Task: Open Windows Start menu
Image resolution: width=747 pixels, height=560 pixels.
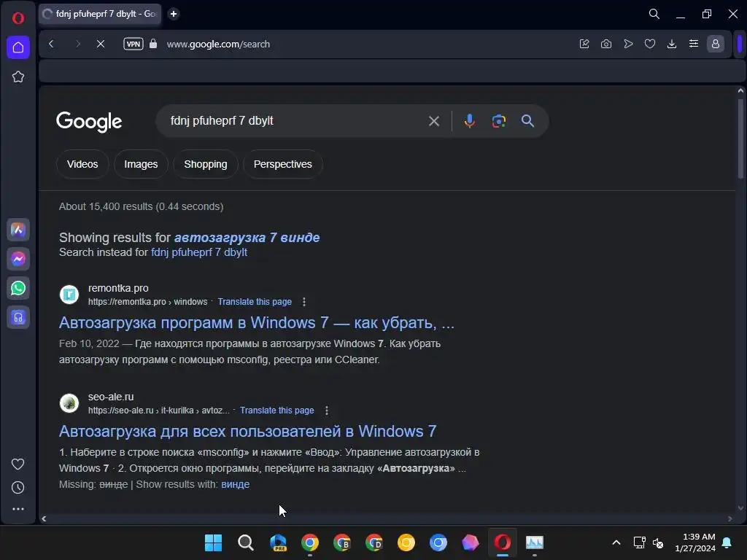Action: pos(213,542)
